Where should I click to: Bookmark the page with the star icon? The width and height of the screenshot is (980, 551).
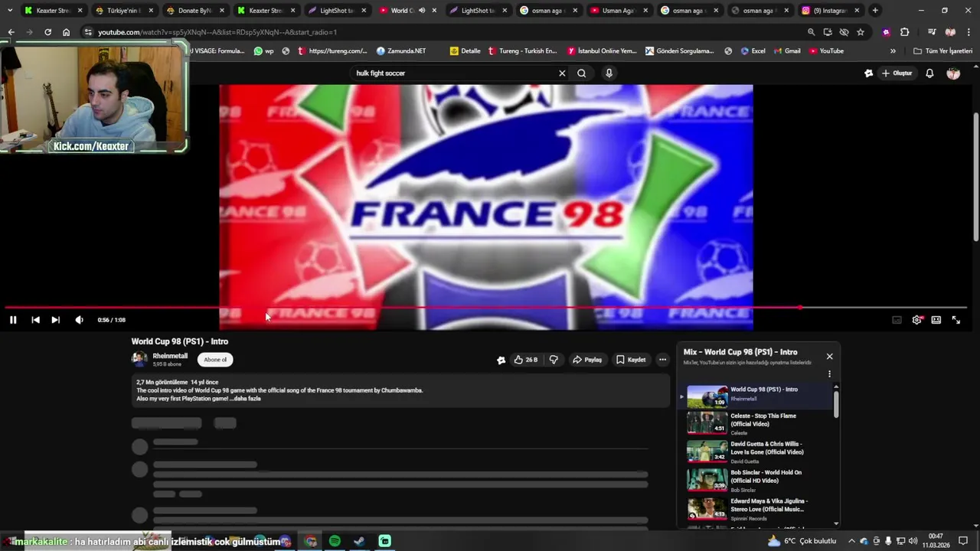pos(861,32)
